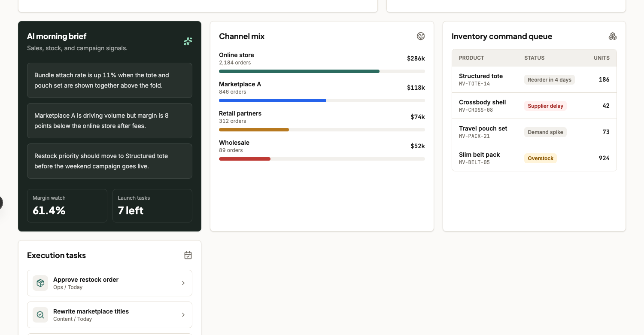Click the $286k revenue value
Image resolution: width=644 pixels, height=335 pixels.
(416, 58)
